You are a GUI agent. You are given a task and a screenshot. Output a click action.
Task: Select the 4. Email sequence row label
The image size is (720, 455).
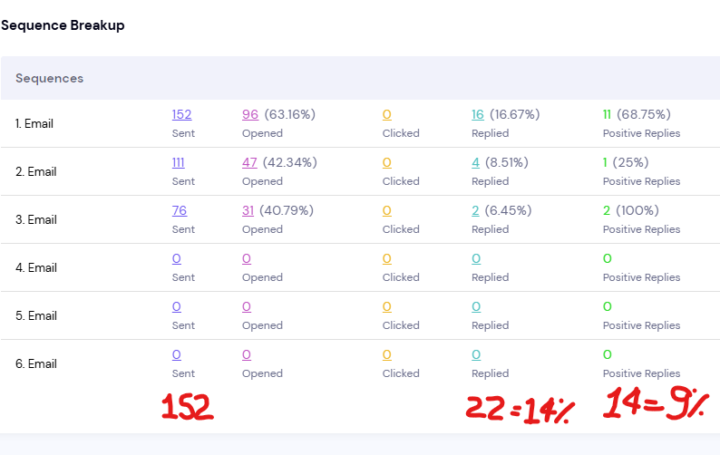point(35,268)
